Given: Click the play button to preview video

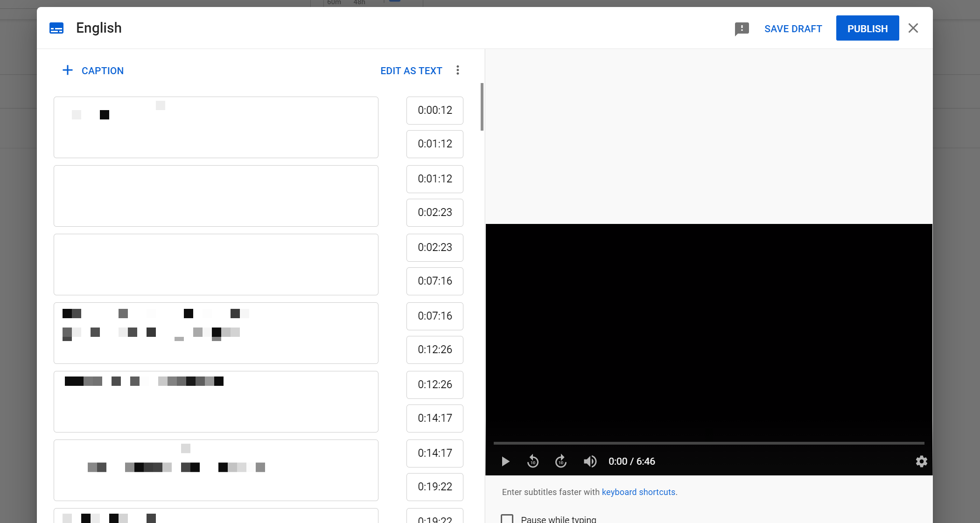Looking at the screenshot, I should (505, 461).
